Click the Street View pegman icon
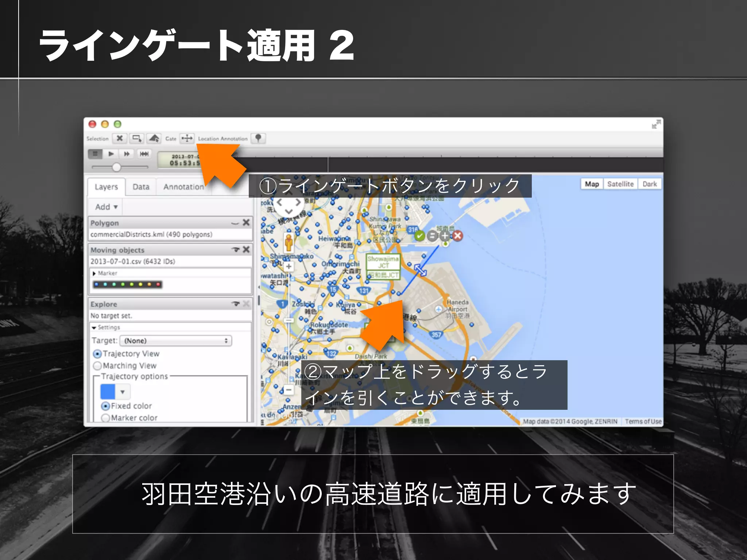The height and width of the screenshot is (560, 747). [289, 243]
